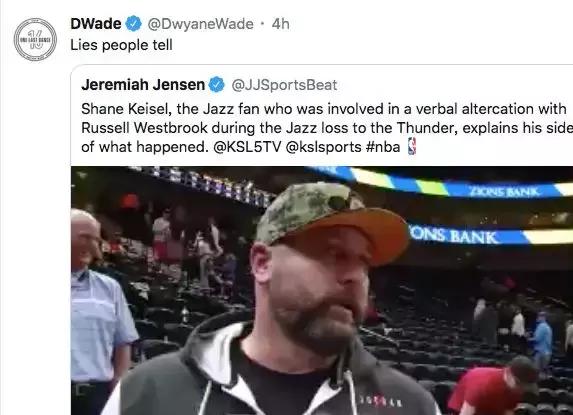Click the Jordan logo on the jacket
Image resolution: width=573 pixels, height=415 pixels.
tap(382, 401)
